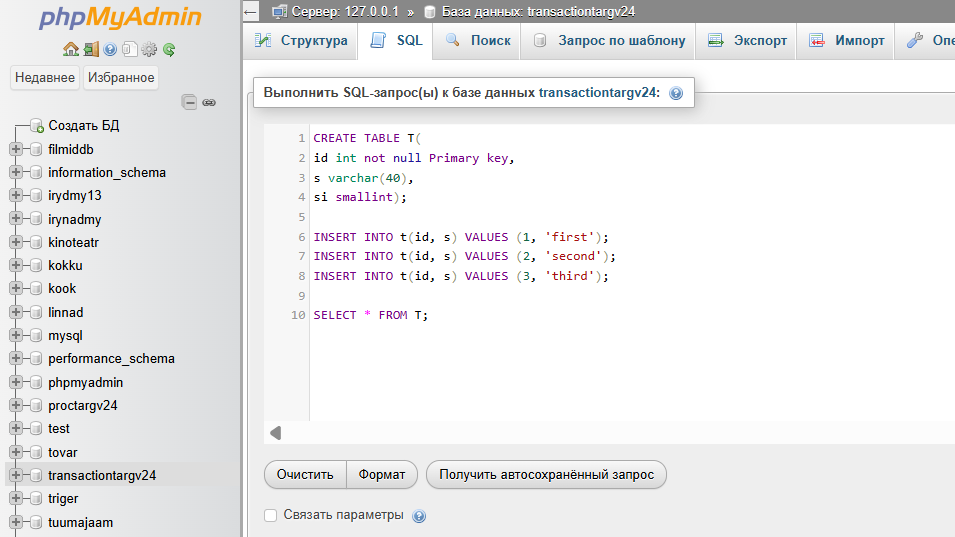
Task: Toggle link with main panel icon
Action: pos(209,102)
